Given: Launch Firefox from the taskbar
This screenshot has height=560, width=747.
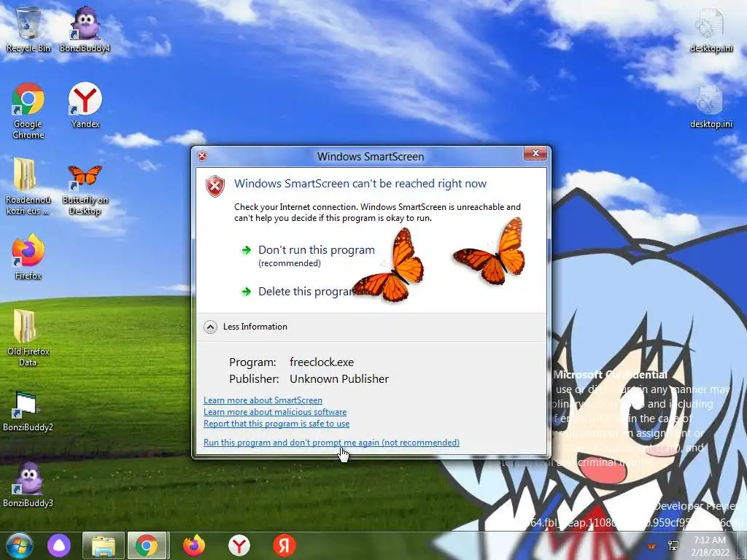Looking at the screenshot, I should (x=194, y=546).
